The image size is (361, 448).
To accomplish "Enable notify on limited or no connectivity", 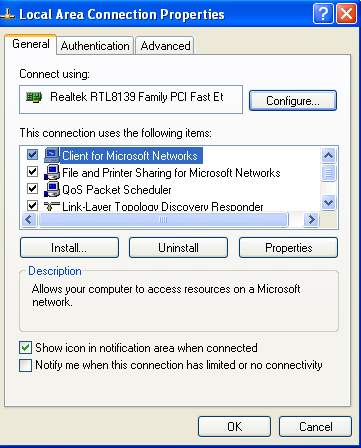I will [26, 365].
